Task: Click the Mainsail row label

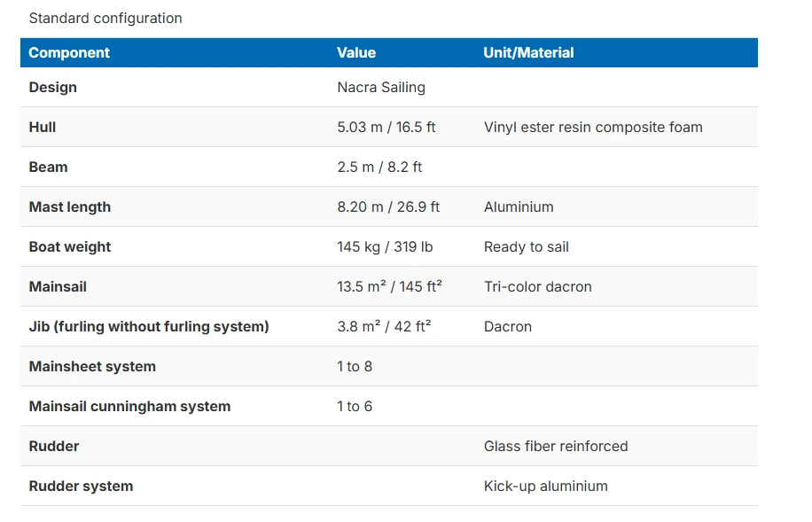Action: pyautogui.click(x=58, y=286)
